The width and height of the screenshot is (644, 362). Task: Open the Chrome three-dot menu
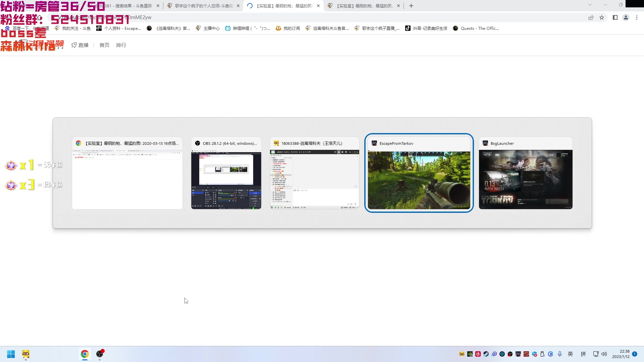tap(637, 17)
